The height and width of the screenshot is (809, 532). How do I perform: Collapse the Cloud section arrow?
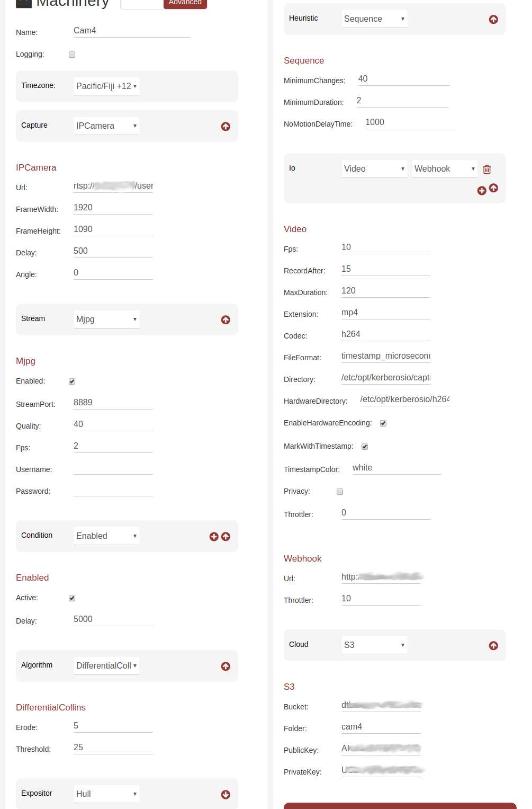pos(493,645)
